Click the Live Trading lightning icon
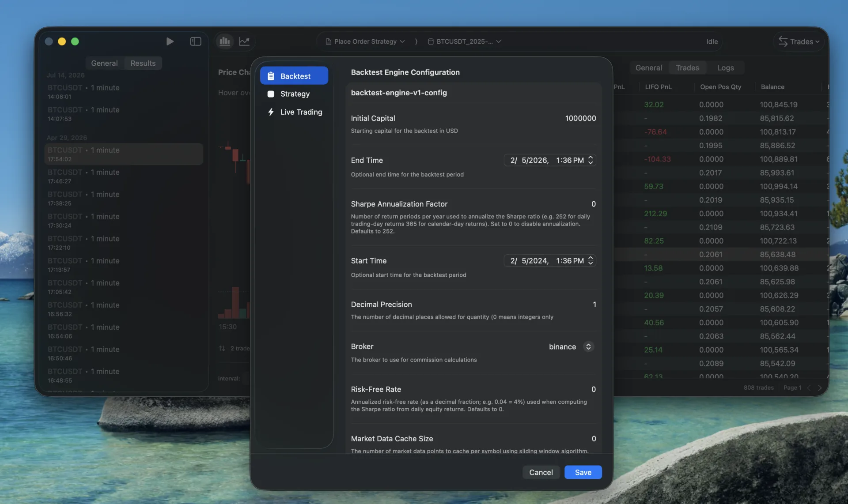Screen dimensions: 848x504 point(271,112)
